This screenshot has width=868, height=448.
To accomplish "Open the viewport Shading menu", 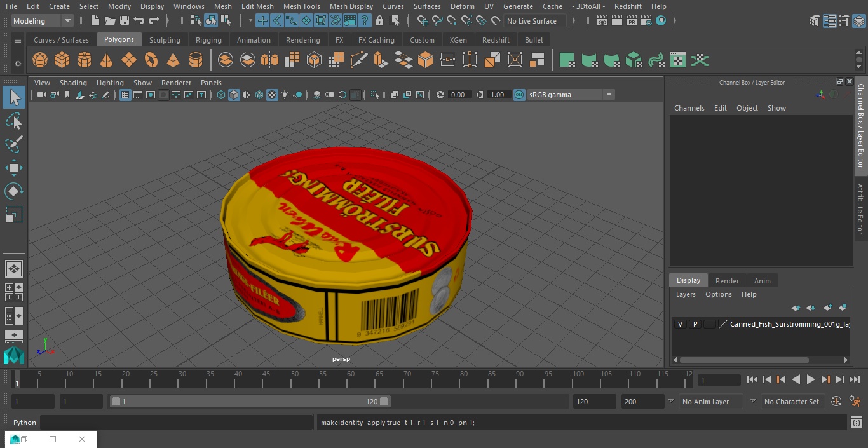I will (73, 83).
